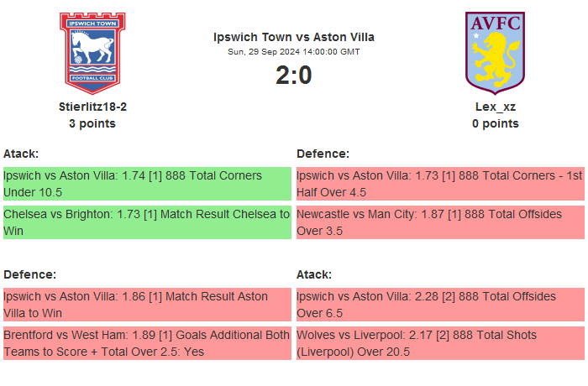Screen dimensions: 588x386
Task: Click the 2:0 match score
Action: [294, 76]
